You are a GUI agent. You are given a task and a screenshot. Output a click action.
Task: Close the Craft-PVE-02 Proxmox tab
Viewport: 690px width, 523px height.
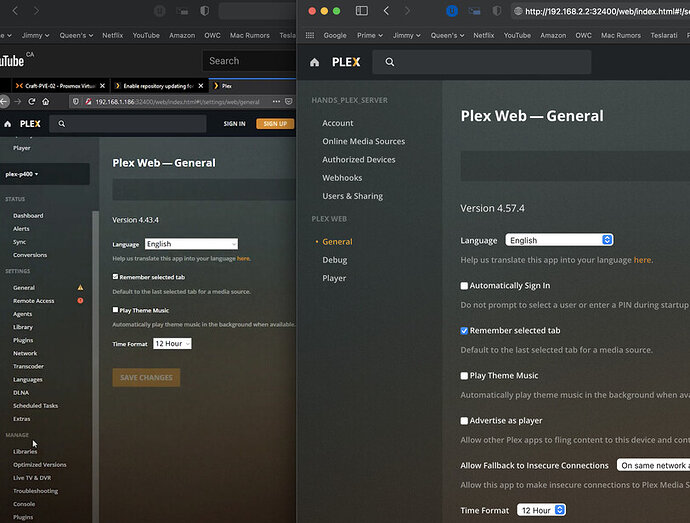(x=102, y=86)
